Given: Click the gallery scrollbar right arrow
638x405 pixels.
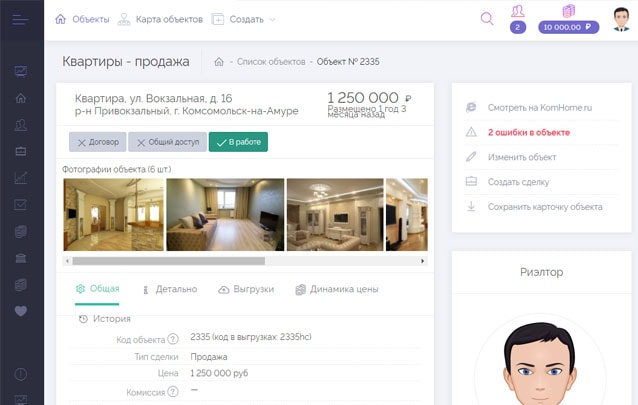Looking at the screenshot, I should [x=422, y=261].
